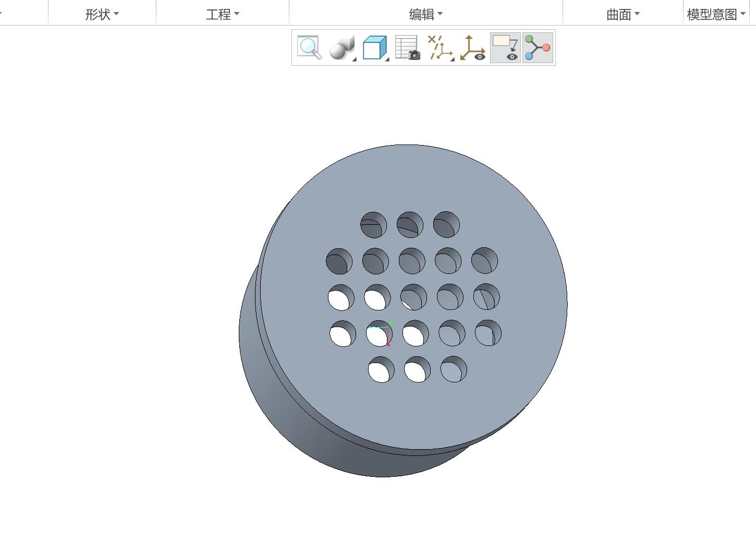Toggle annotation display eye button

[x=505, y=47]
